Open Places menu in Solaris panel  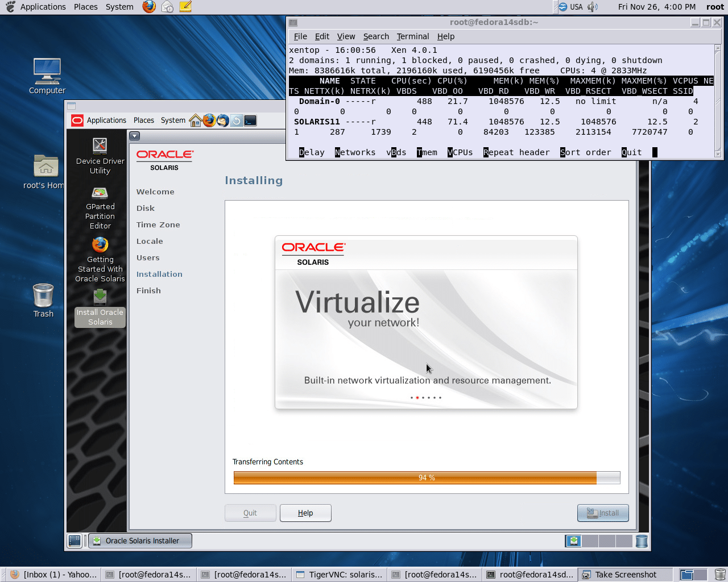(x=144, y=120)
